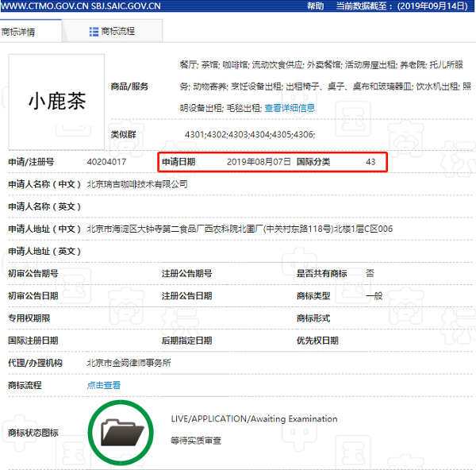
Task: Click the 商品/服务 field label
Action: tap(129, 87)
